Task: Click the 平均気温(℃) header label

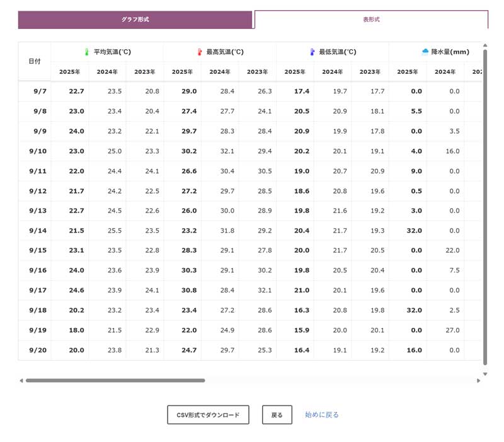Action: click(x=112, y=52)
